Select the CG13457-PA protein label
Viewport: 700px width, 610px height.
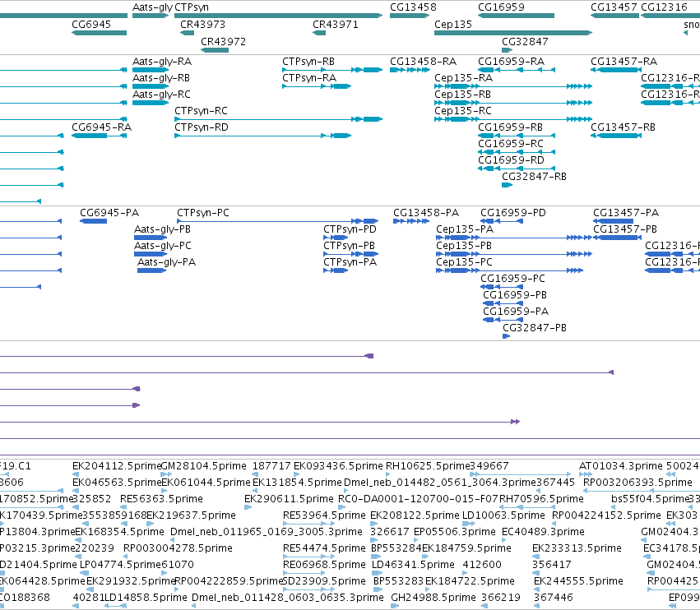tap(626, 213)
